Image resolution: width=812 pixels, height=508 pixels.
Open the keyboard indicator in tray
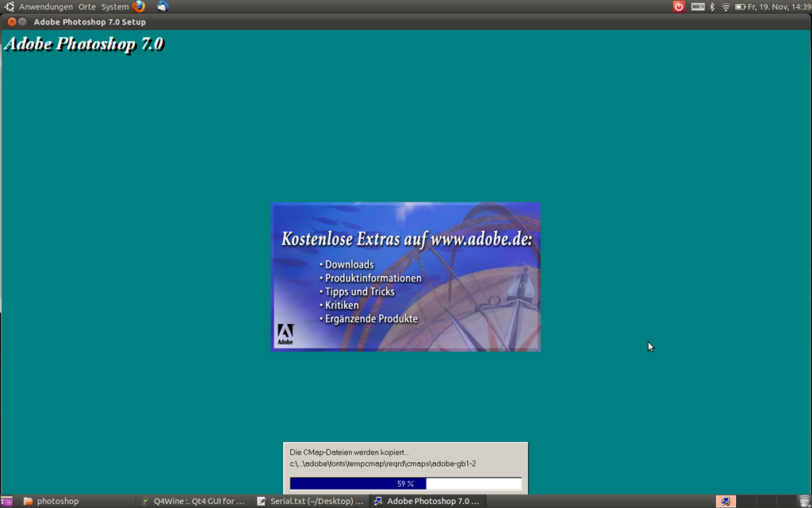[x=698, y=6]
